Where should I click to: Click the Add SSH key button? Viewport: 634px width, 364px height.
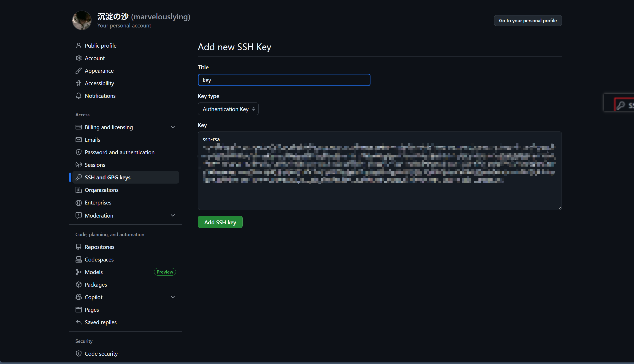tap(220, 222)
